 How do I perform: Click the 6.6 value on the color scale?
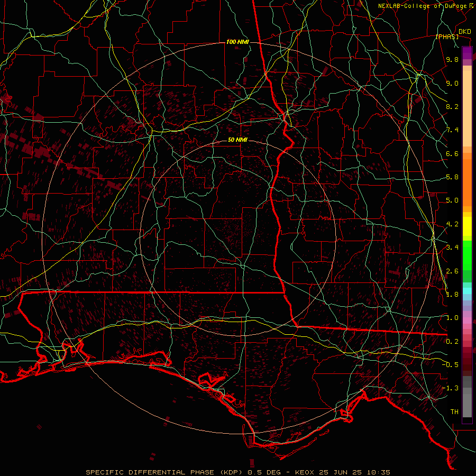(x=452, y=153)
